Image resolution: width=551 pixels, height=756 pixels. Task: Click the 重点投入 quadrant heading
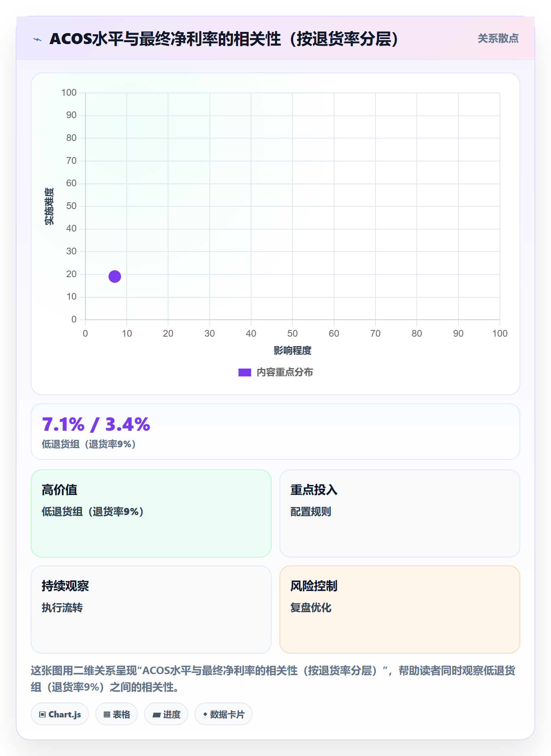[314, 490]
